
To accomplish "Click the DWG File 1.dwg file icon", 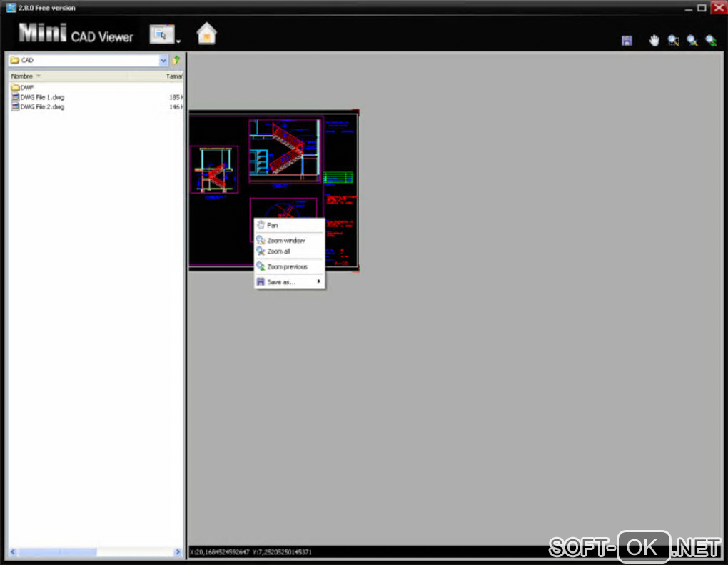I will [15, 97].
